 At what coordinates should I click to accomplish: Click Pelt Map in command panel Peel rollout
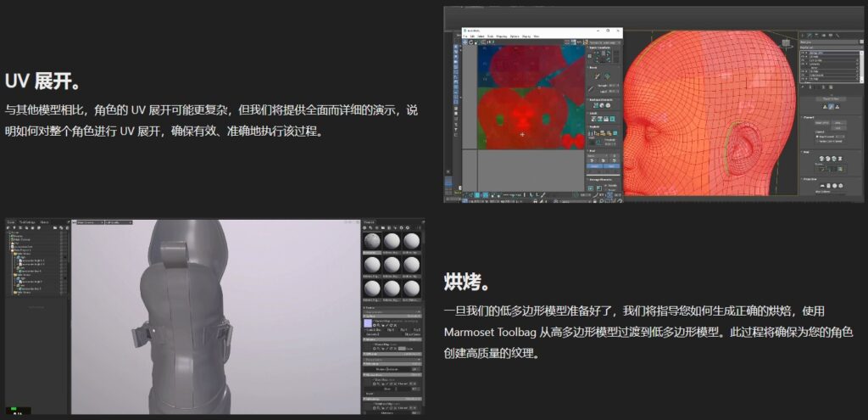[x=840, y=159]
